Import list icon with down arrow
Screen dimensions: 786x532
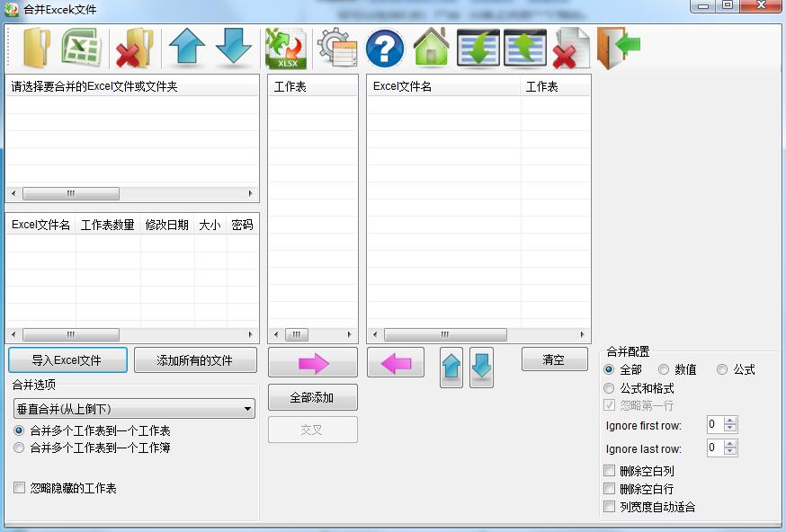478,49
